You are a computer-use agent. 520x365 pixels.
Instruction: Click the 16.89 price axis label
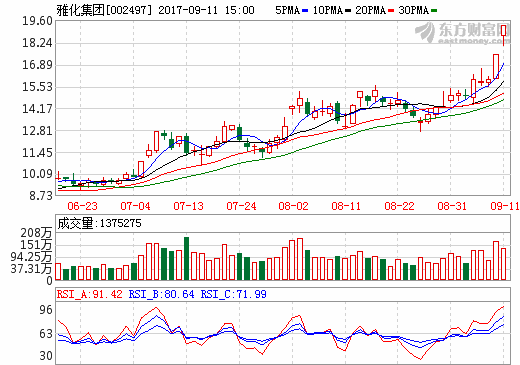point(37,65)
